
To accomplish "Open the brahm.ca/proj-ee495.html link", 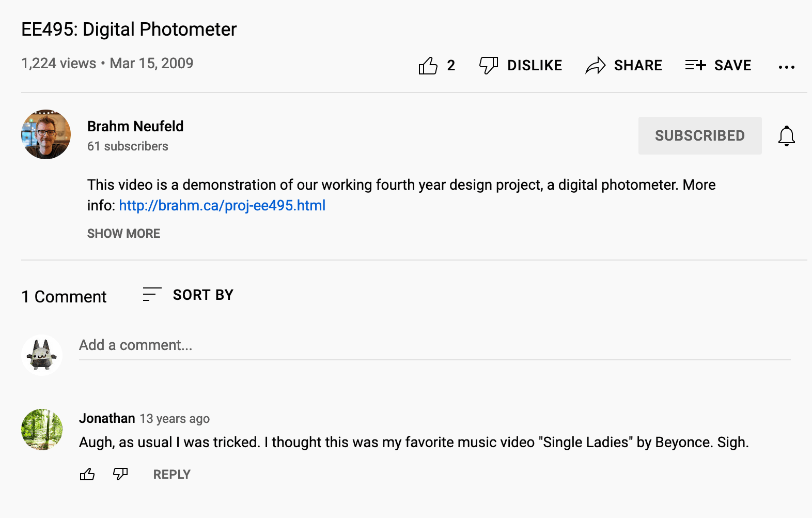I will (x=222, y=206).
